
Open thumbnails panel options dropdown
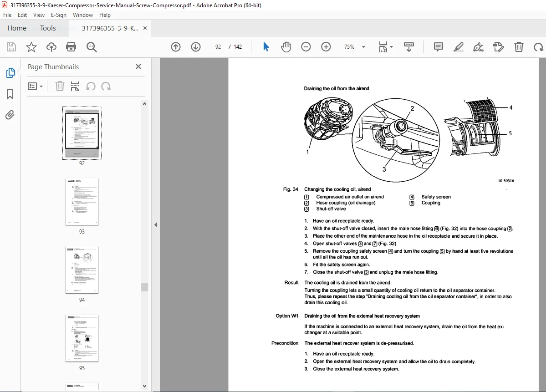[x=35, y=87]
